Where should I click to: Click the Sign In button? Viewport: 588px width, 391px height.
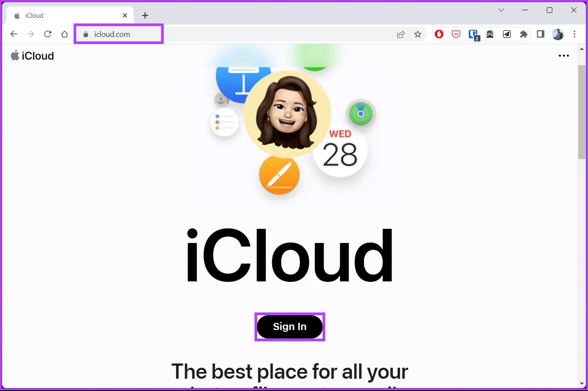[x=290, y=327]
